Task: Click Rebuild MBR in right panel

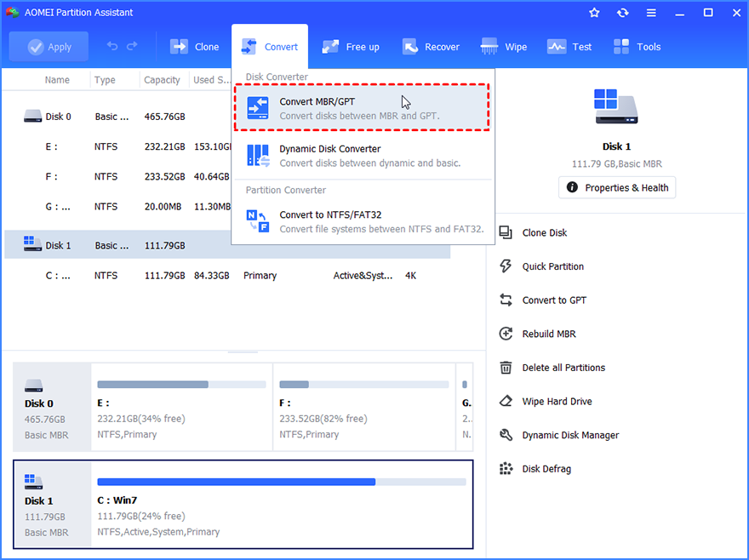Action: coord(549,334)
